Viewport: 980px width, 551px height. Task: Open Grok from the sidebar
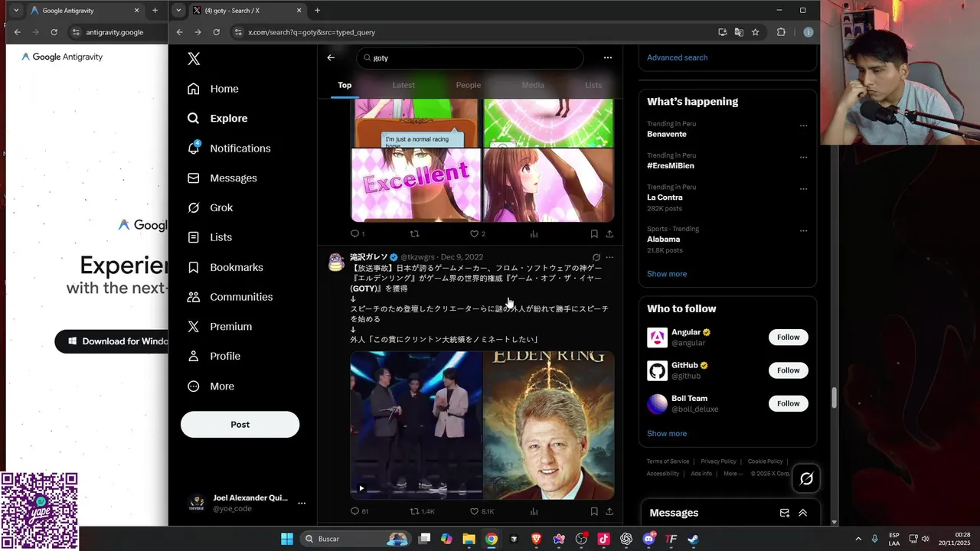pos(210,208)
